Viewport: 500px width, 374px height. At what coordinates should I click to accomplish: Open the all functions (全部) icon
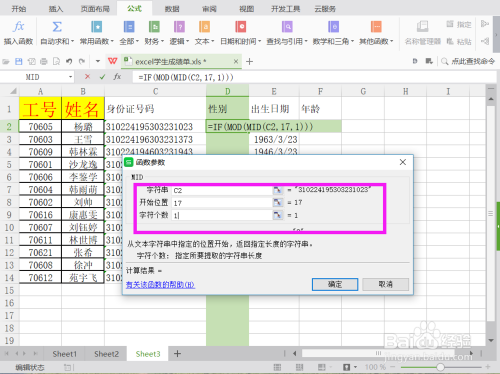click(129, 27)
